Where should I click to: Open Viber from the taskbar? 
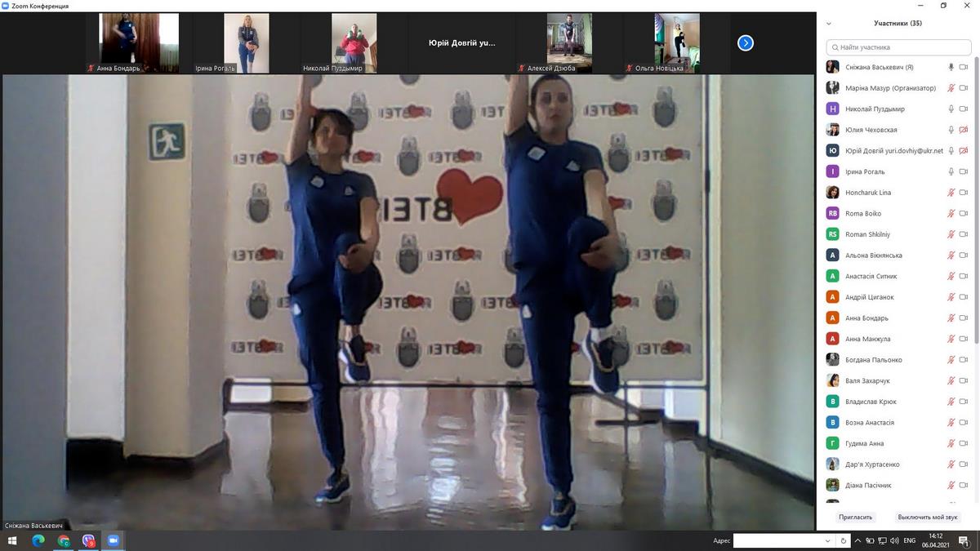[x=89, y=540]
